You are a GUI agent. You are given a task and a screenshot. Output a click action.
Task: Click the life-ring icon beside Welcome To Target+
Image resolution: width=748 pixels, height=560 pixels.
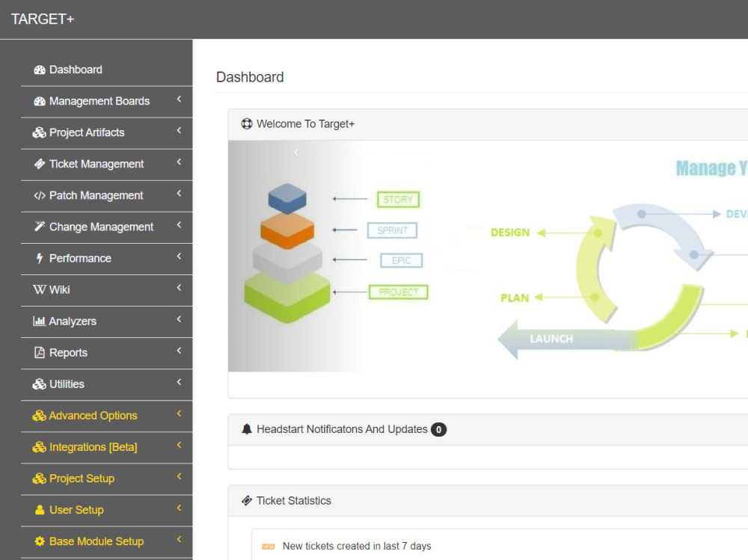(247, 124)
